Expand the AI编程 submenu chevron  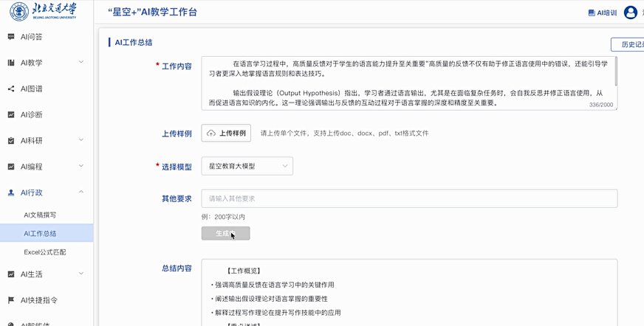(81, 166)
